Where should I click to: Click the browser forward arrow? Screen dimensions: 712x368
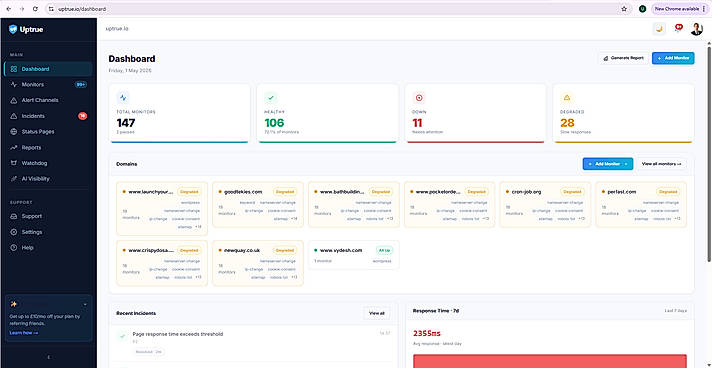[22, 9]
